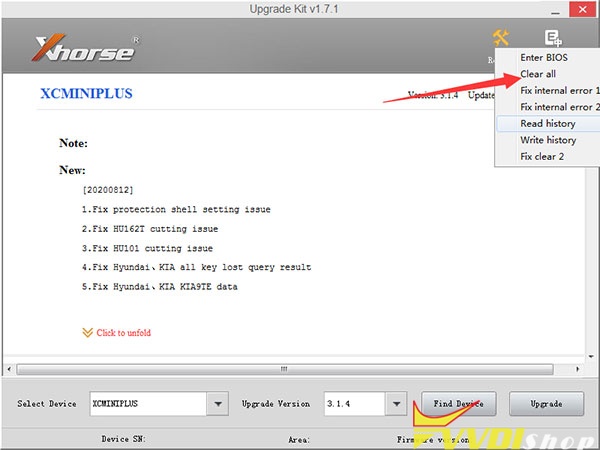Open the Select Device dropdown arrow
The height and width of the screenshot is (450, 600).
(217, 404)
